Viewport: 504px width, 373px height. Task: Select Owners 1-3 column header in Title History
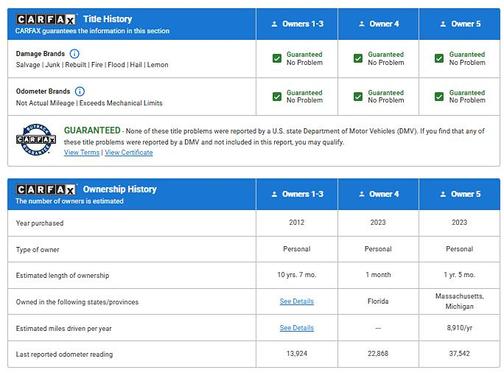click(297, 24)
